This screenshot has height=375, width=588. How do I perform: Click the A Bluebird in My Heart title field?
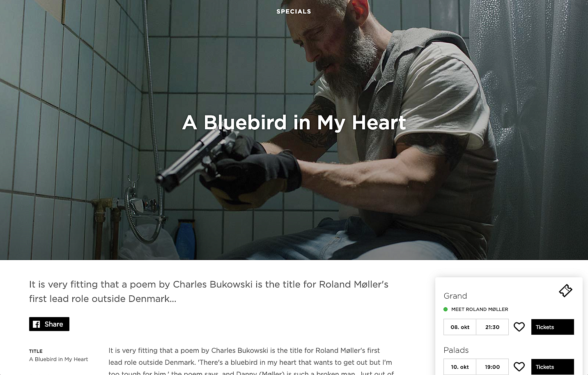pyautogui.click(x=58, y=359)
